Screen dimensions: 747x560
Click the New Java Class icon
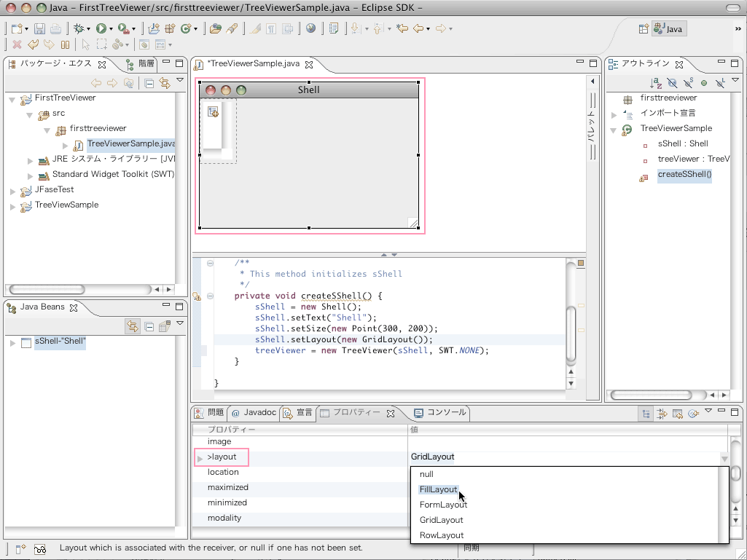tap(186, 28)
